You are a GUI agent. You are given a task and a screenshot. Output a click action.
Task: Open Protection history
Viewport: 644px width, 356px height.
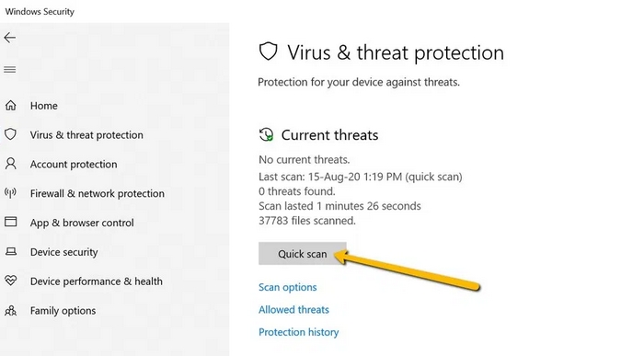pyautogui.click(x=299, y=332)
